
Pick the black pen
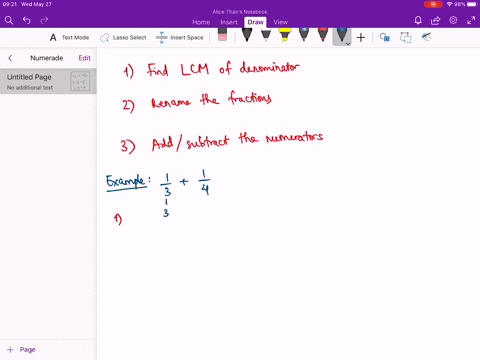(247, 35)
